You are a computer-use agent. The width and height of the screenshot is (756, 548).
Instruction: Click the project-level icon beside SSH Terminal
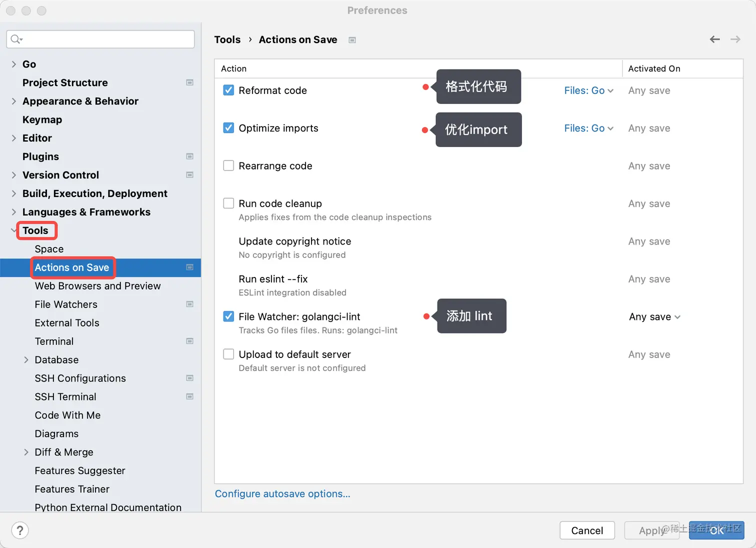[190, 396]
